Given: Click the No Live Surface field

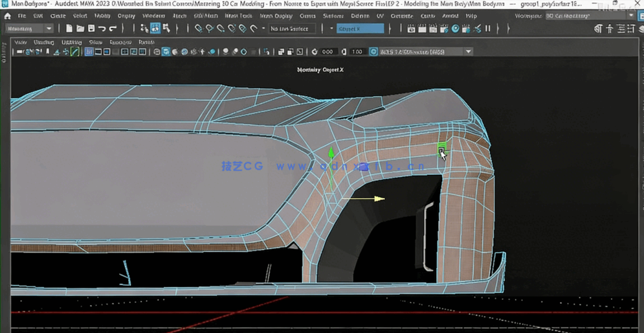Looking at the screenshot, I should pos(293,29).
